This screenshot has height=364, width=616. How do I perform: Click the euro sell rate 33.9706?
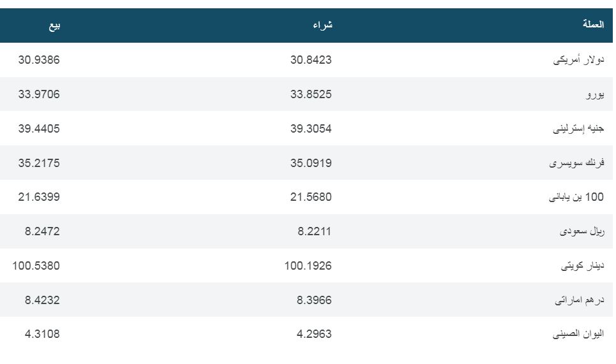click(x=39, y=94)
